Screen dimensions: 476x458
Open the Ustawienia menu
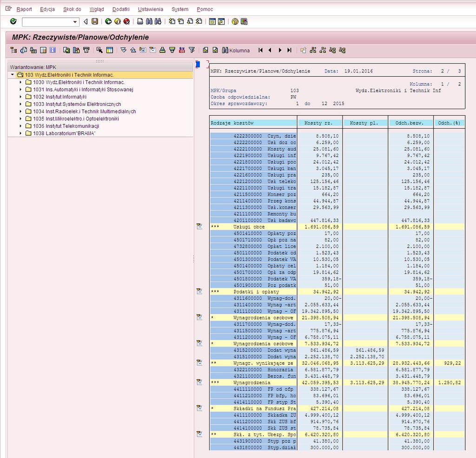[151, 9]
